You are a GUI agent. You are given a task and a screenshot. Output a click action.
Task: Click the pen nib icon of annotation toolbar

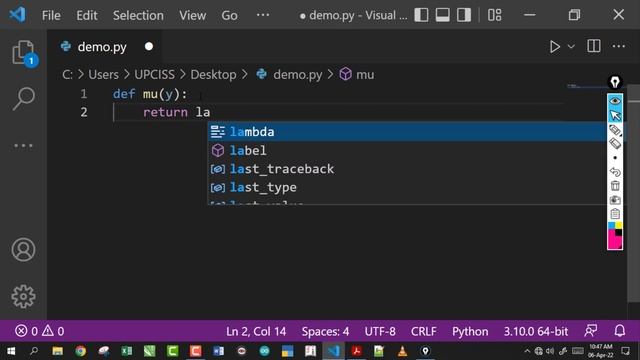pyautogui.click(x=615, y=82)
